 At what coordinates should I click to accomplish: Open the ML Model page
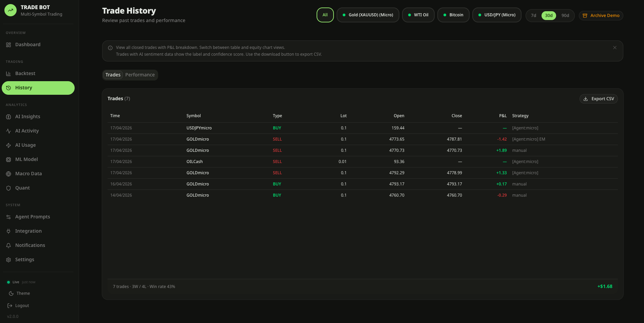pyautogui.click(x=38, y=159)
